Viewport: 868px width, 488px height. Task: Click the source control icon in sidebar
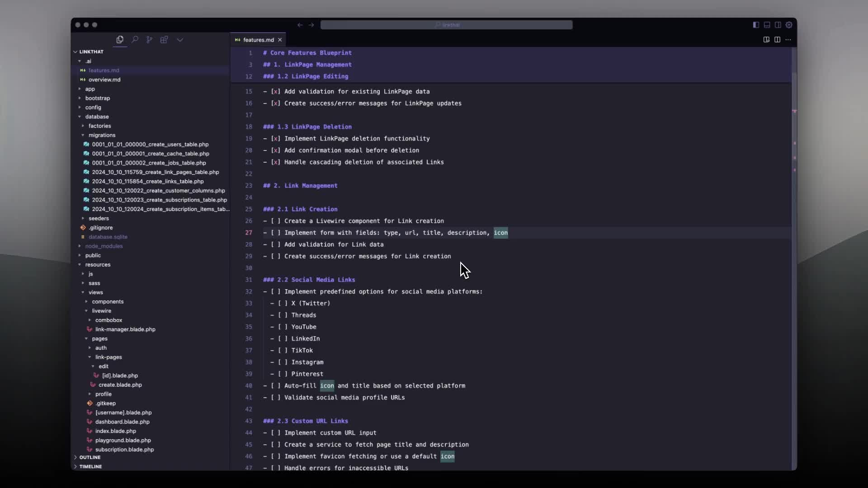tap(149, 39)
